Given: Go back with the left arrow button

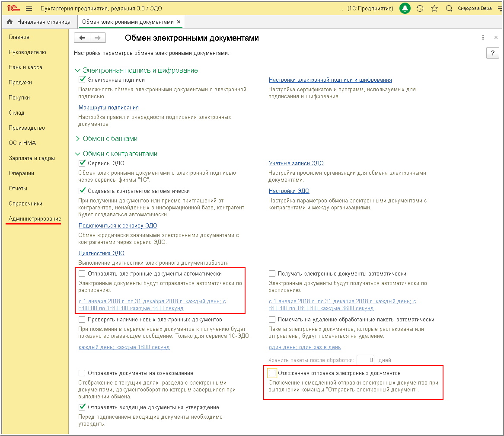Looking at the screenshot, I should pyautogui.click(x=82, y=38).
